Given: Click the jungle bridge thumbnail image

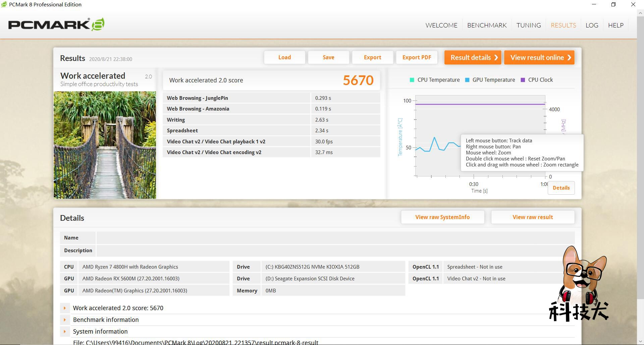Looking at the screenshot, I should point(105,145).
